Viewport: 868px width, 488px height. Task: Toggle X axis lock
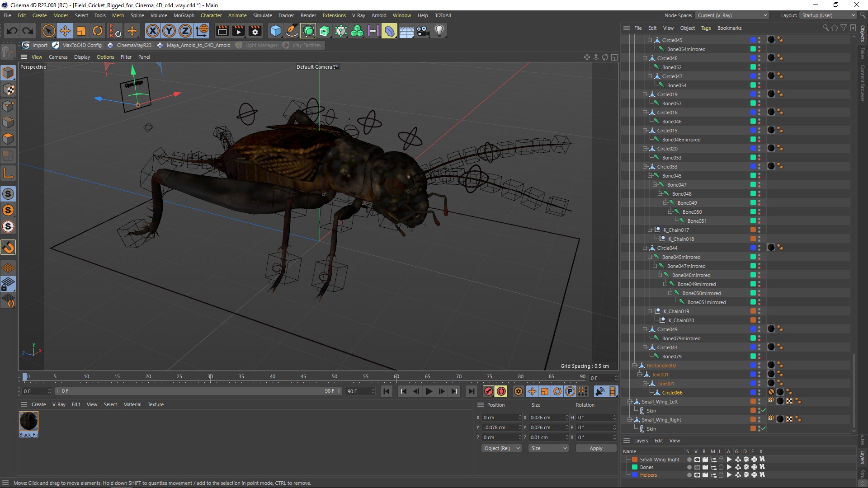point(153,31)
